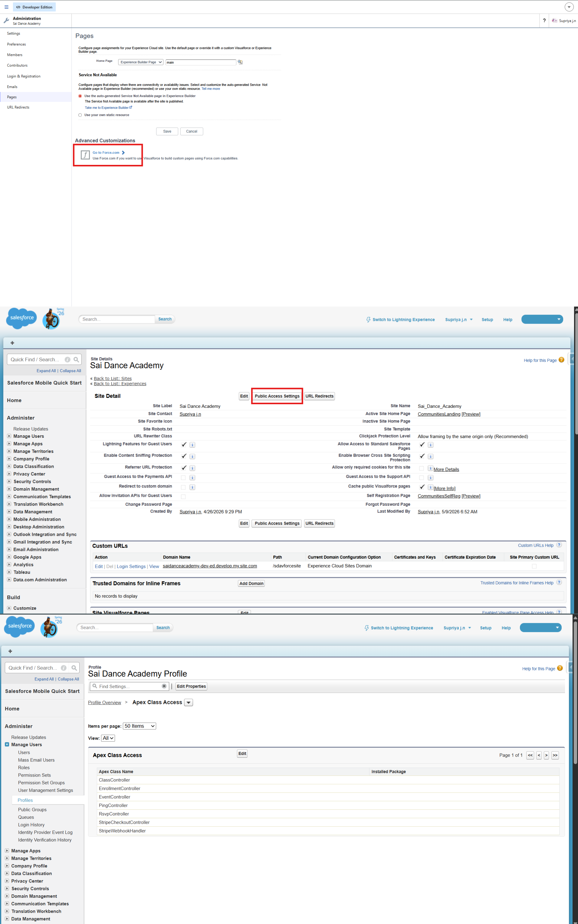Open the Experience Builder Page dropdown

tap(141, 62)
